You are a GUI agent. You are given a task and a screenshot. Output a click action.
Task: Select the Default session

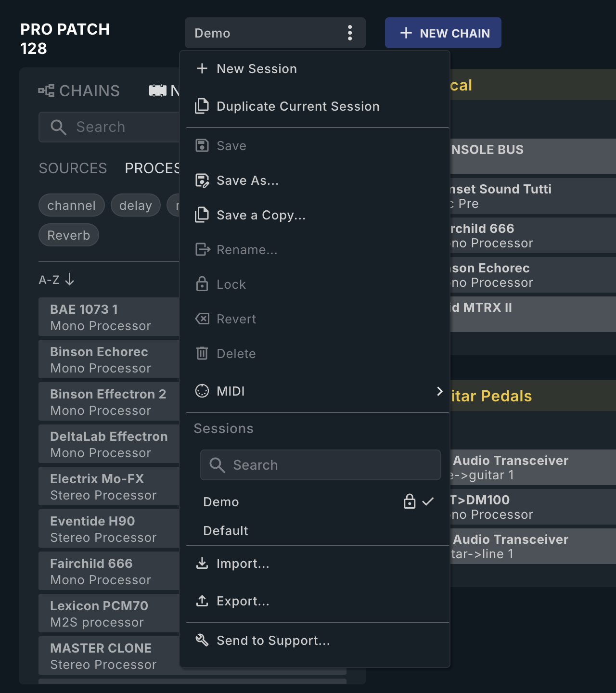pyautogui.click(x=315, y=530)
